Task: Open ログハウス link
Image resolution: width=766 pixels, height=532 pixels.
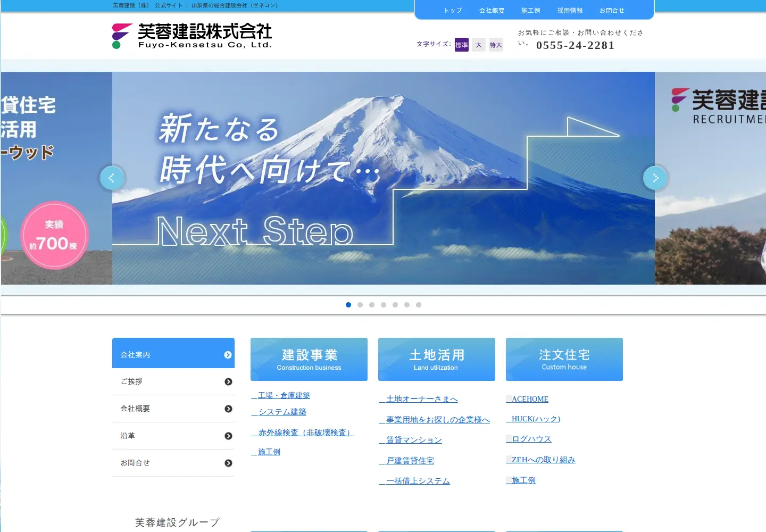Action: coord(529,439)
